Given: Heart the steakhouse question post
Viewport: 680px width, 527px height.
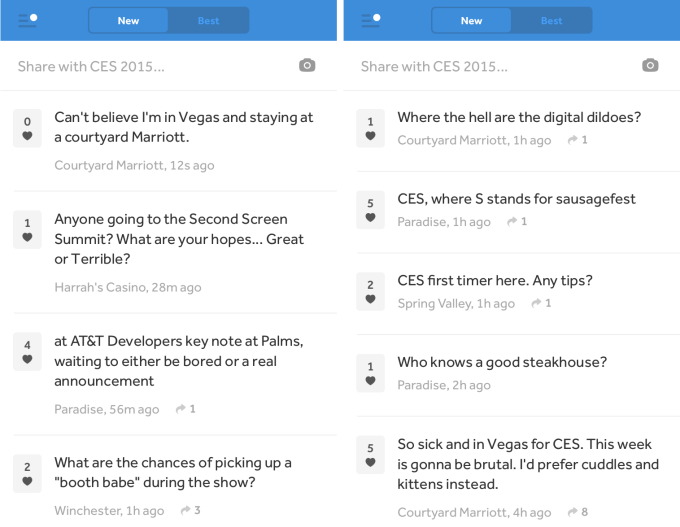Looking at the screenshot, I should tap(370, 381).
